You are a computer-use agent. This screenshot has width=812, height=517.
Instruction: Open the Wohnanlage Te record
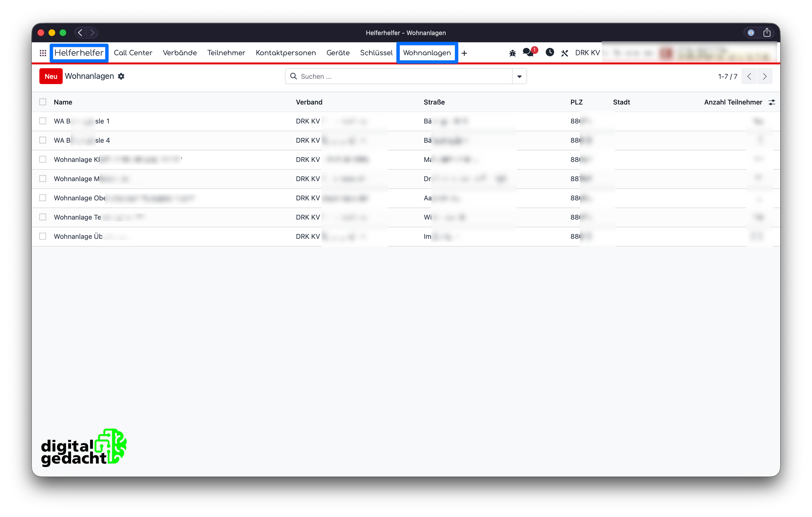coord(406,217)
